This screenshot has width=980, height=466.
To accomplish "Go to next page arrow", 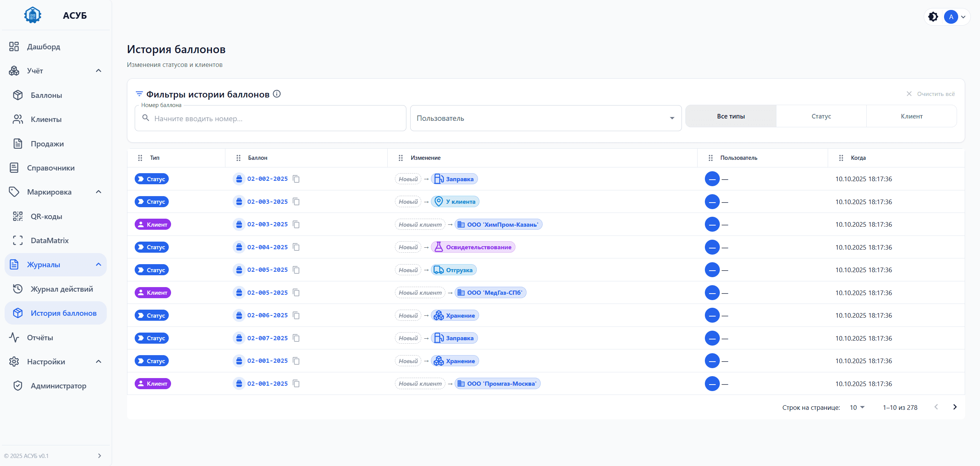I will point(955,407).
